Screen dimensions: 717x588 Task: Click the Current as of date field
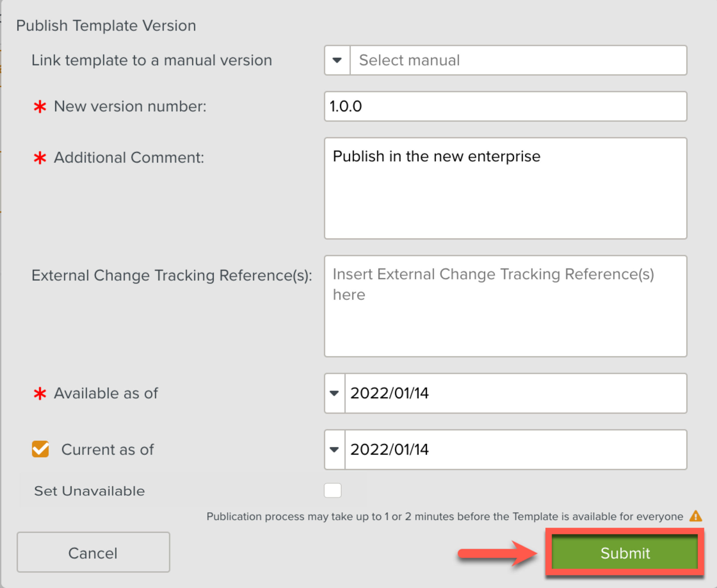point(515,449)
